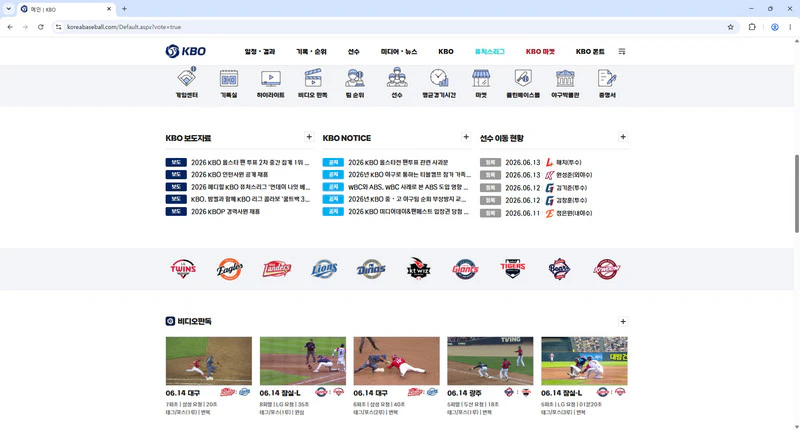
Task: Click the page vertical scrollbar thumb
Action: [x=796, y=194]
